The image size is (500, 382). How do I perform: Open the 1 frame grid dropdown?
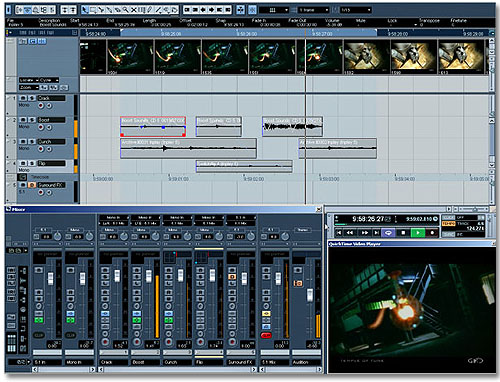[x=313, y=10]
